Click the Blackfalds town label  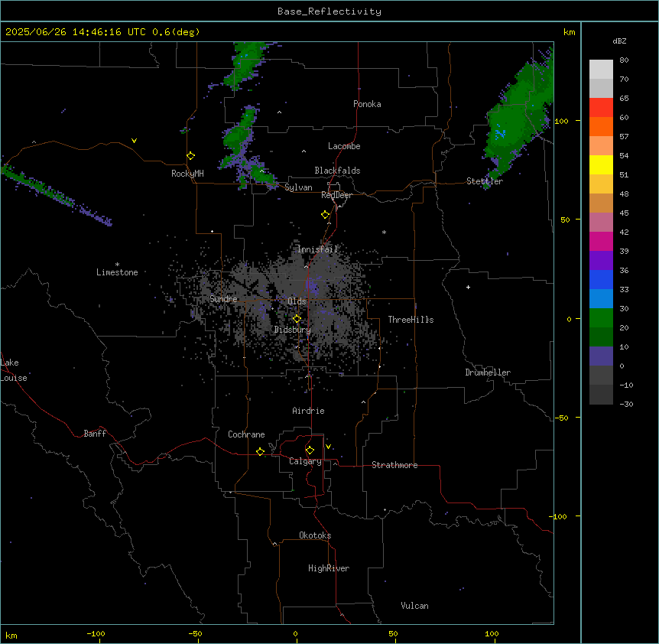337,171
